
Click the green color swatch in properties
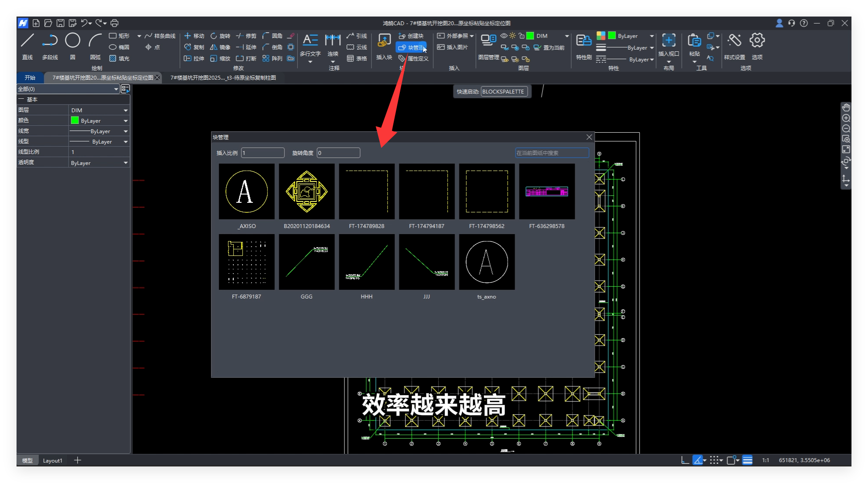point(75,121)
